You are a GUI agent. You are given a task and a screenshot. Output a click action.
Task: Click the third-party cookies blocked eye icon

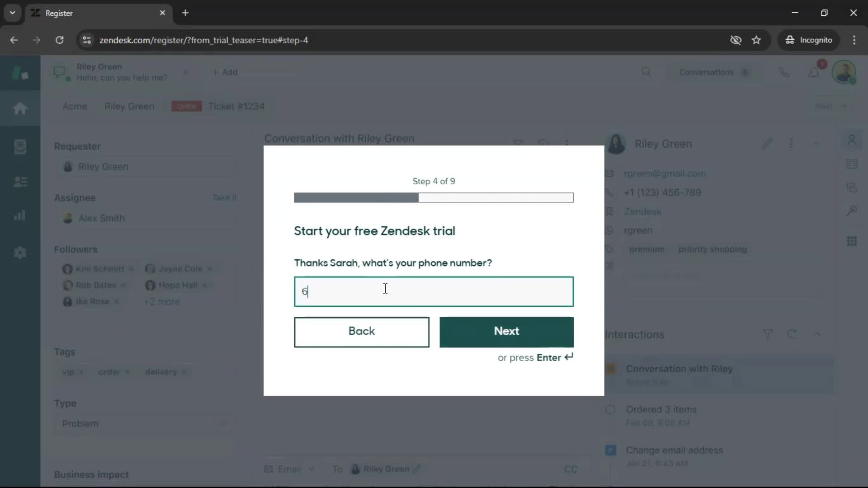[x=736, y=40]
